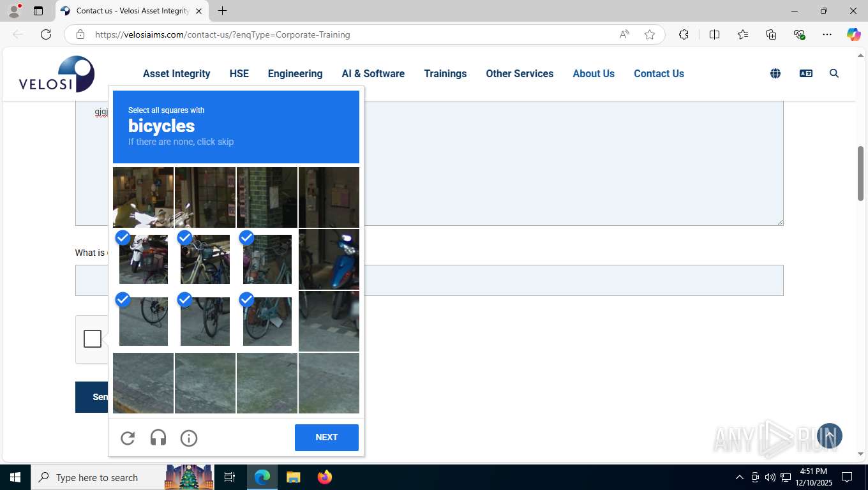Click the scroll-to-top round button

coord(830,436)
